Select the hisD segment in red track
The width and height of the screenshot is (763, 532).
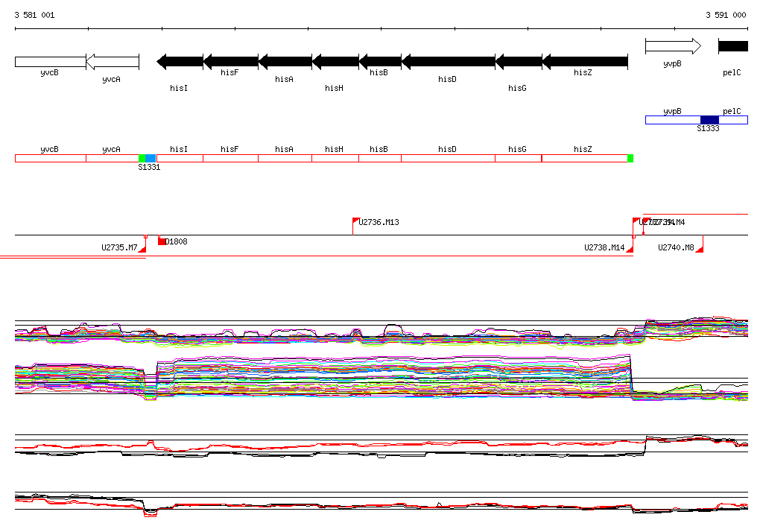[x=448, y=158]
